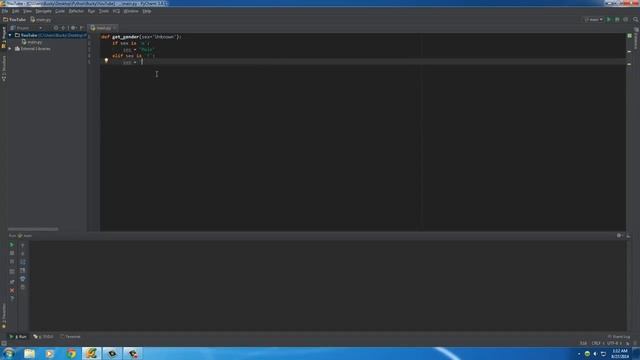
Task: Open the Favorites side tool window tab
Action: (x=4, y=316)
